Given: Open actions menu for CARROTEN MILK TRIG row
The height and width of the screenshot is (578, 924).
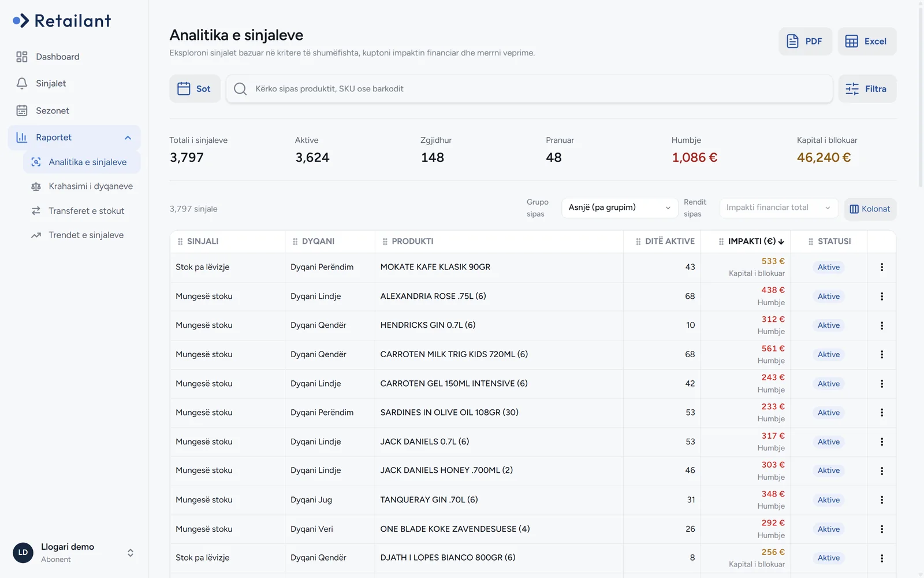Looking at the screenshot, I should (x=882, y=354).
